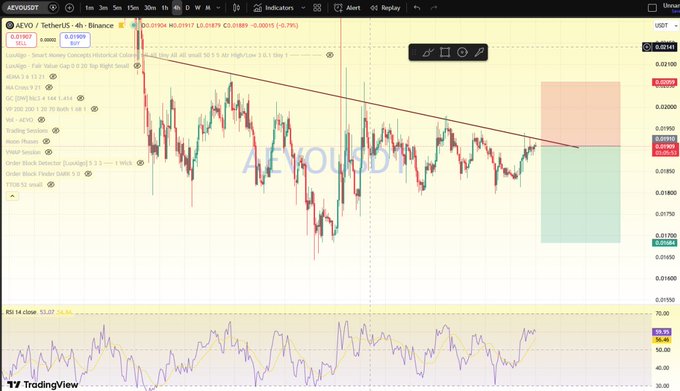
Task: Click the green market status dot
Action: tap(134, 26)
